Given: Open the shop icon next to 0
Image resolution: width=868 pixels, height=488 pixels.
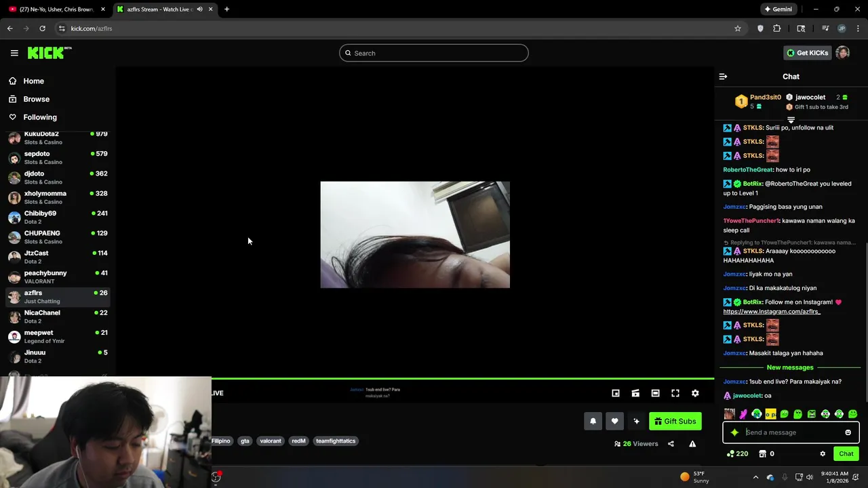Looking at the screenshot, I should [762, 454].
